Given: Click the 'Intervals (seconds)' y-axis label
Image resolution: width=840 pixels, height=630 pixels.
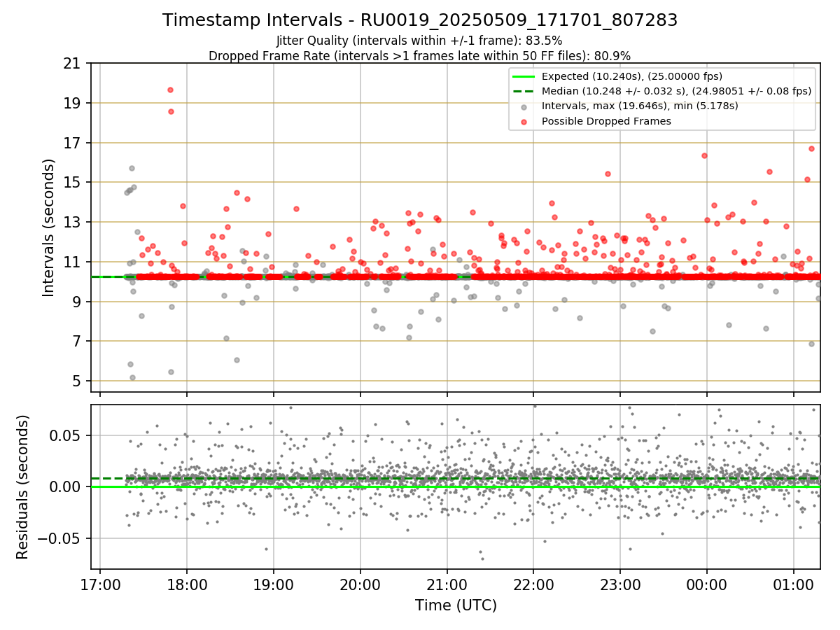Looking at the screenshot, I should coord(48,227).
